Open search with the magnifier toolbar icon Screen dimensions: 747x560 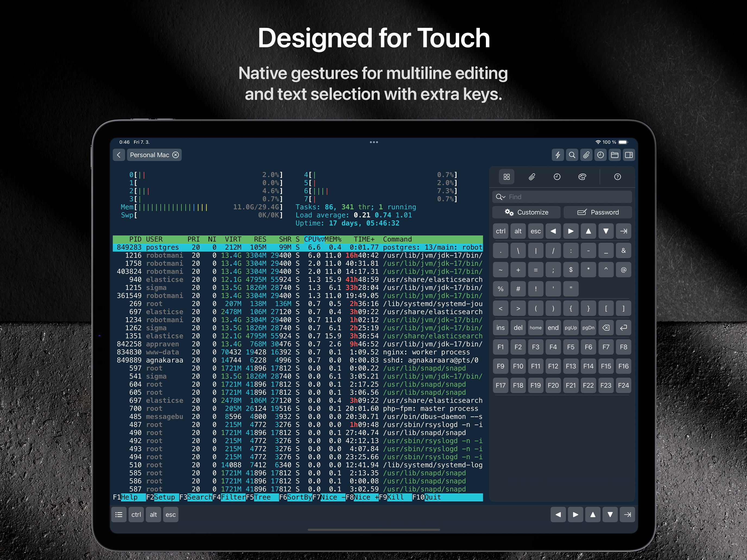pyautogui.click(x=572, y=155)
